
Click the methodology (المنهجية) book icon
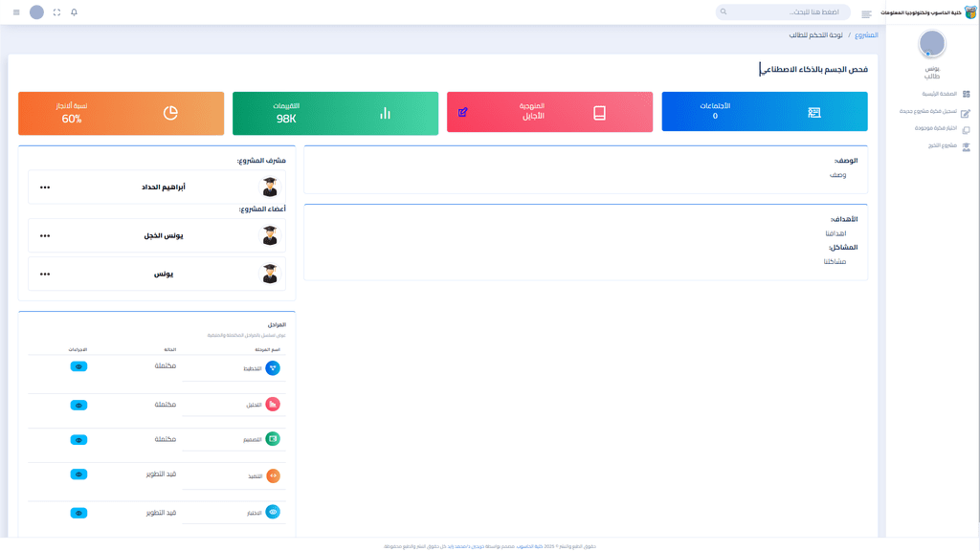click(x=599, y=113)
